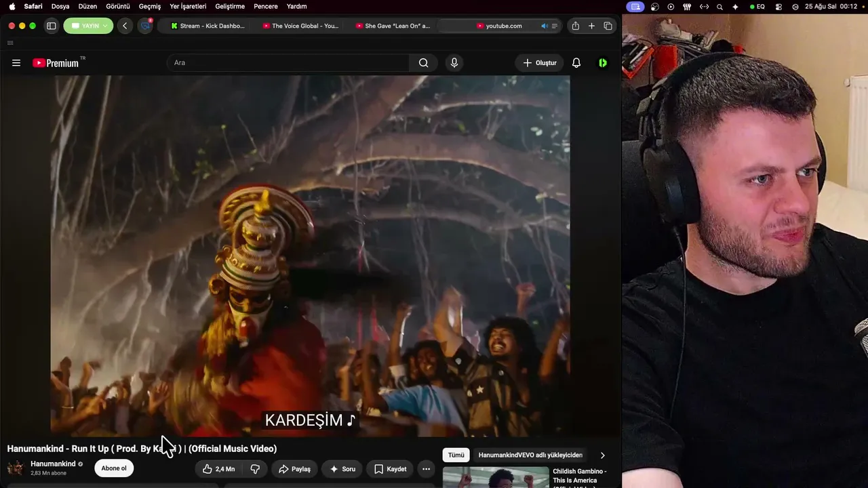Go back in Safari history
The height and width of the screenshot is (488, 868).
click(125, 26)
